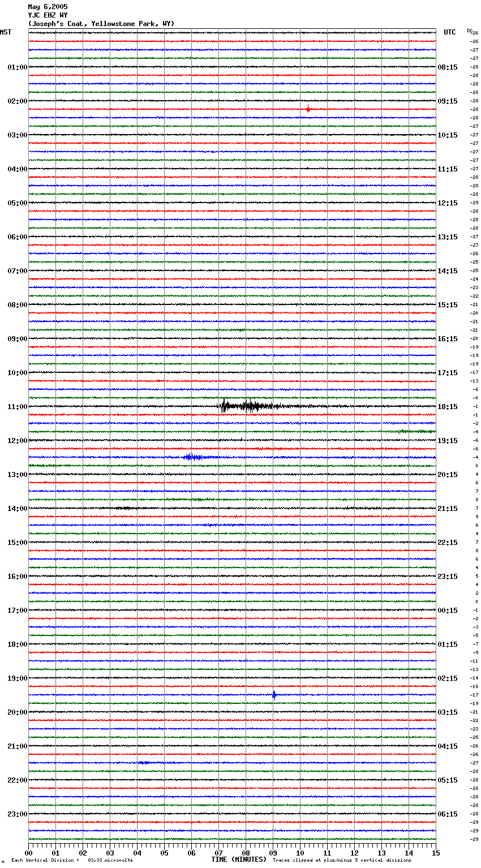The width and height of the screenshot is (481, 868).
Task: Click the "Traces clipped at plus/minus 5 vertical divisions" note
Action: click(x=342, y=861)
